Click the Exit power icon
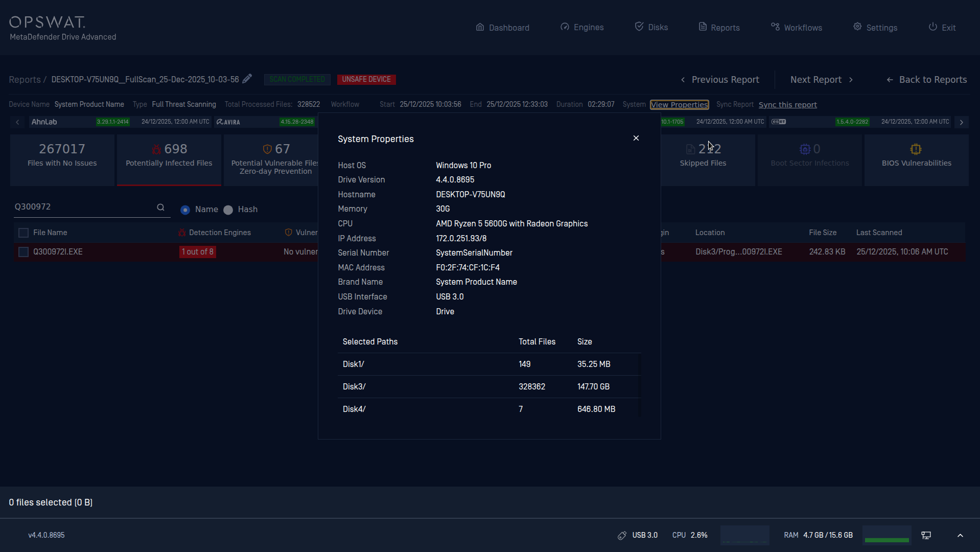The image size is (980, 552). point(932,27)
